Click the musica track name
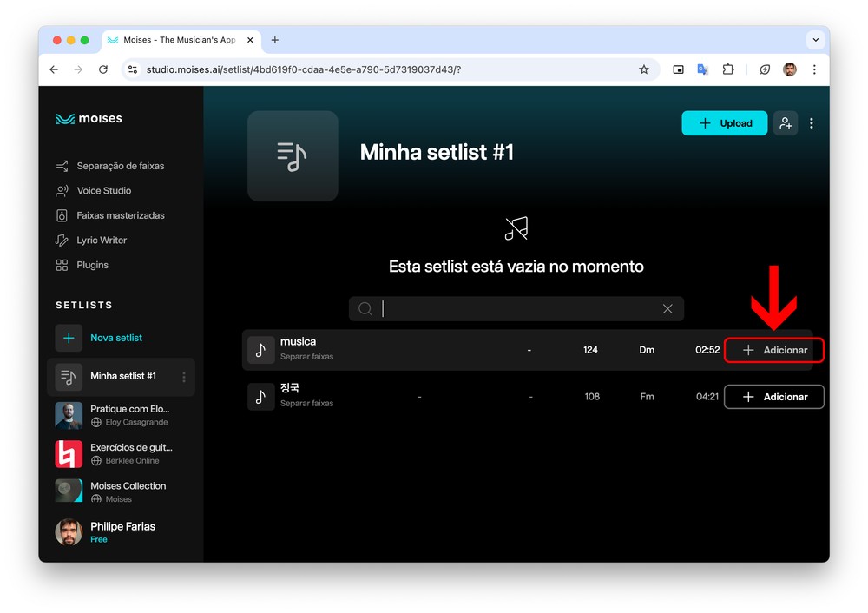Image resolution: width=868 pixels, height=613 pixels. [298, 341]
